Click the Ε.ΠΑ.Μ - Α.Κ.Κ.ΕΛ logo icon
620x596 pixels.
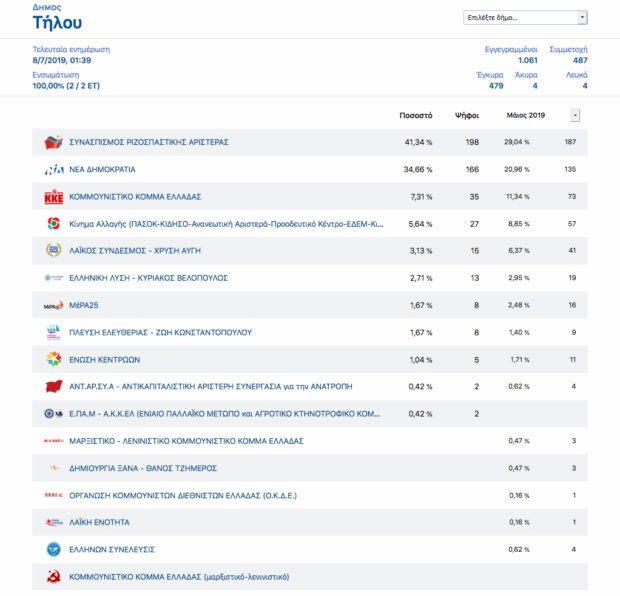54,414
